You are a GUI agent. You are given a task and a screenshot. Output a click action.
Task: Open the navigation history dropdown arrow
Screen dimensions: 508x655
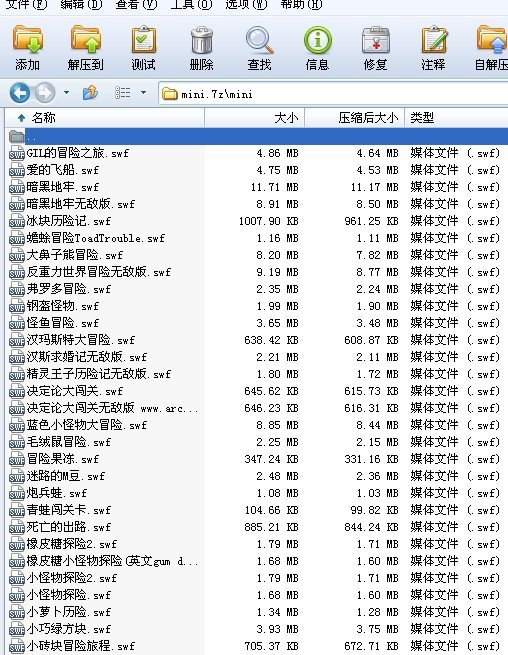[66, 92]
